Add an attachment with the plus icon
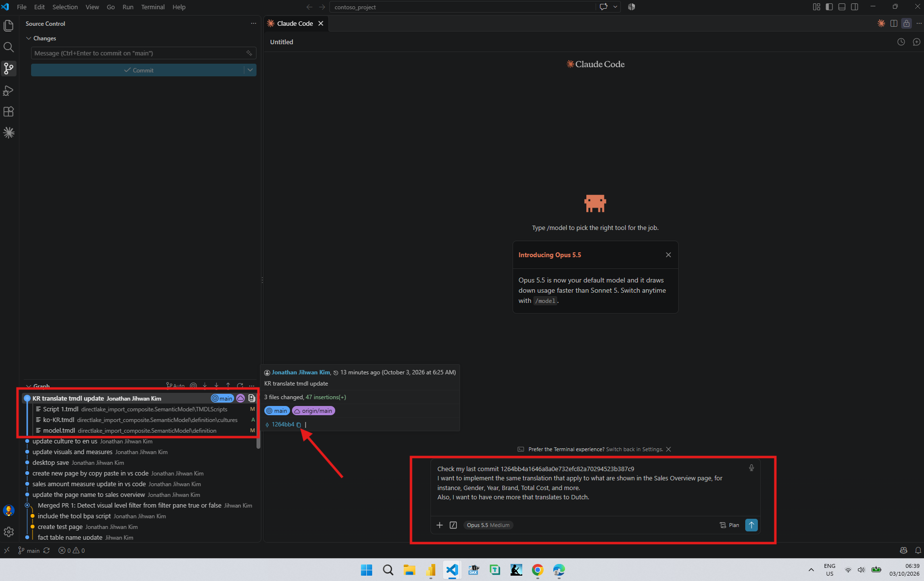The image size is (924, 581). pyautogui.click(x=440, y=525)
